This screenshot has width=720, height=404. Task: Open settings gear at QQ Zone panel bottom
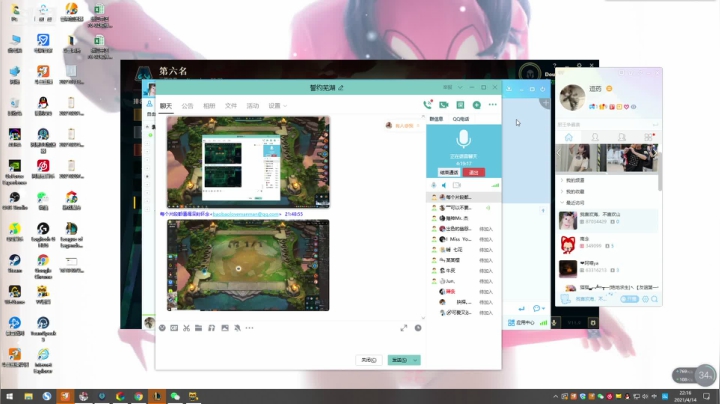point(645,299)
